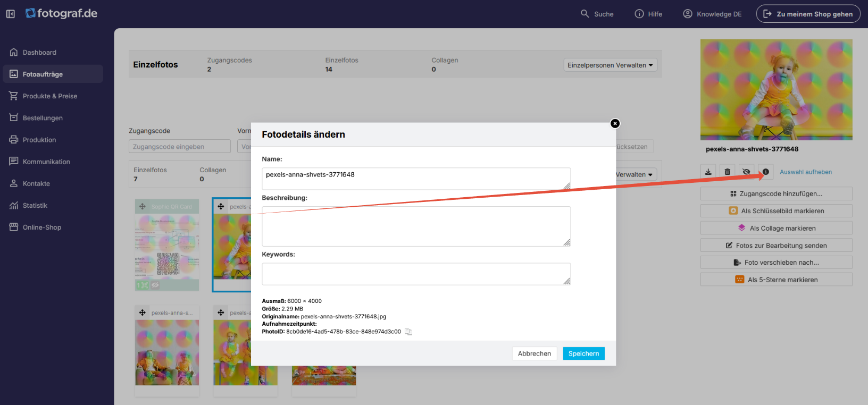Copy the PhotoID with the copy icon
The width and height of the screenshot is (868, 405).
(x=408, y=332)
